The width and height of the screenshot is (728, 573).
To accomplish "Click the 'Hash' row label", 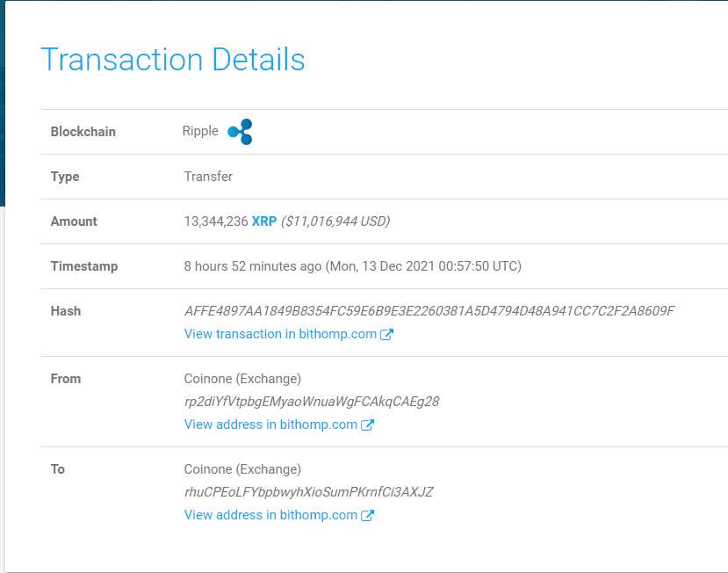I will click(66, 311).
